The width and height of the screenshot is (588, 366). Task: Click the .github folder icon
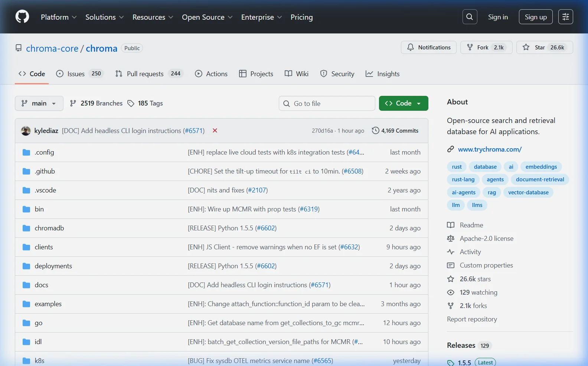pos(26,171)
